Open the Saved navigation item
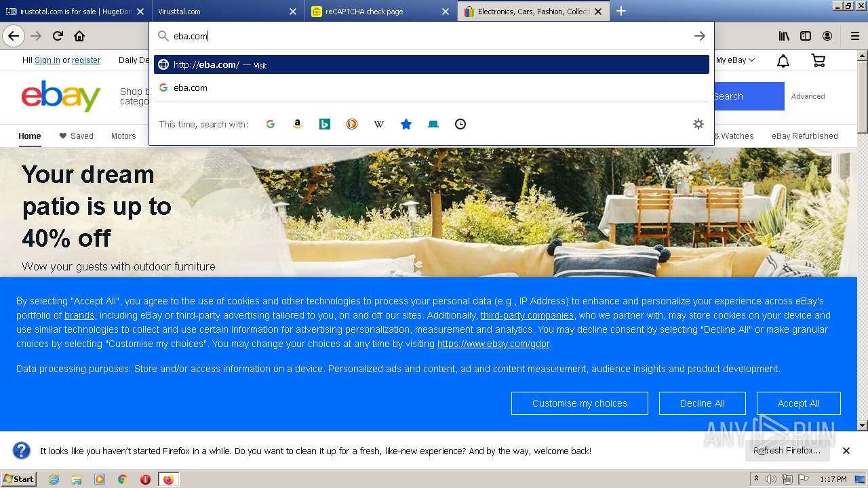The height and width of the screenshot is (488, 868). pyautogui.click(x=76, y=136)
